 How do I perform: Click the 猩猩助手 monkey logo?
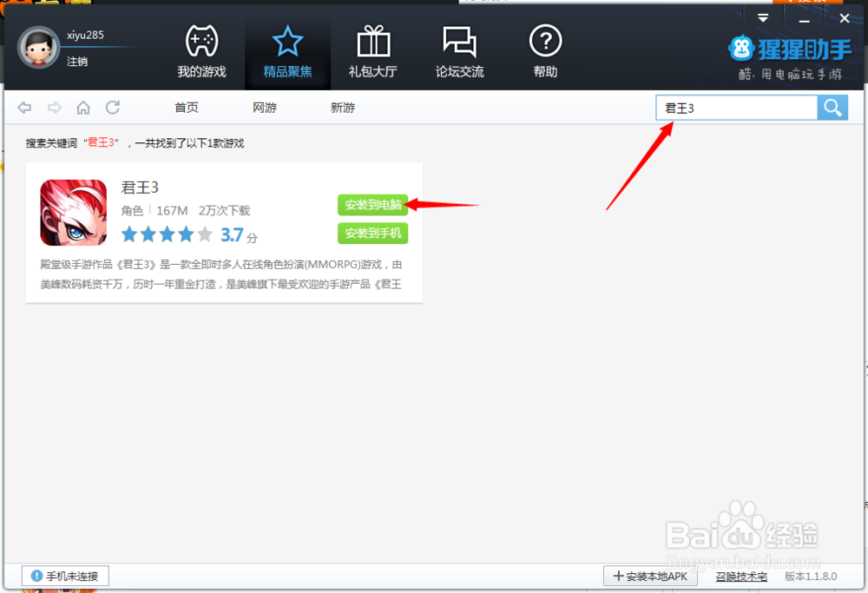[x=741, y=49]
